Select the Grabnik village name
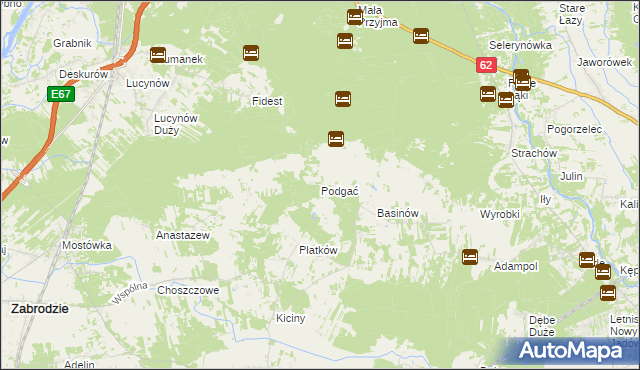 coord(72,43)
